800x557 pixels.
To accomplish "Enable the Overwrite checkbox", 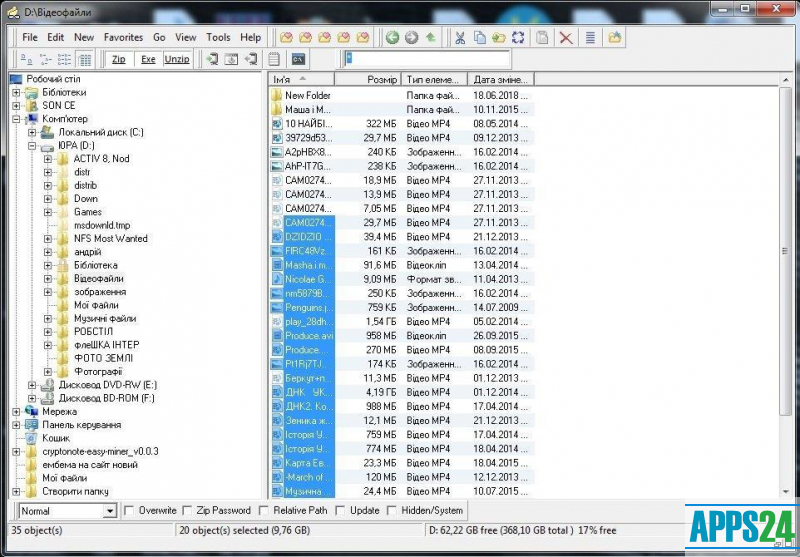I will click(x=128, y=511).
